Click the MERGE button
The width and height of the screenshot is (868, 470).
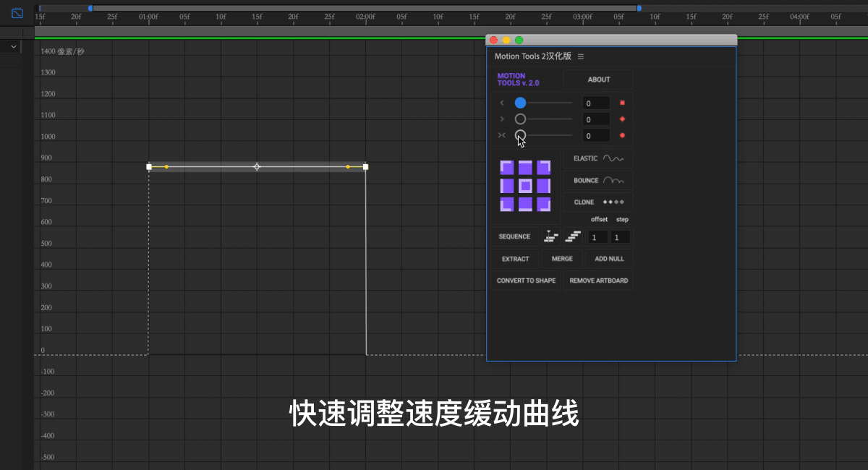tap(562, 259)
